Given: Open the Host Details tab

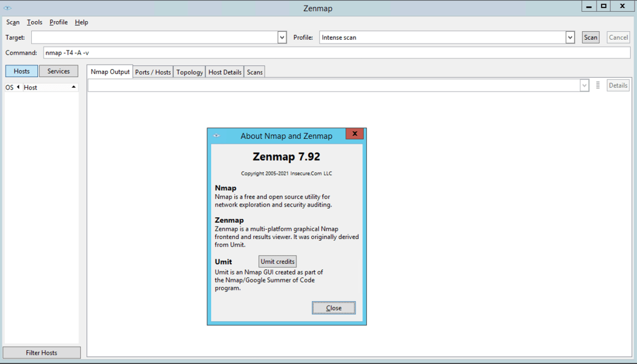Looking at the screenshot, I should click(225, 72).
